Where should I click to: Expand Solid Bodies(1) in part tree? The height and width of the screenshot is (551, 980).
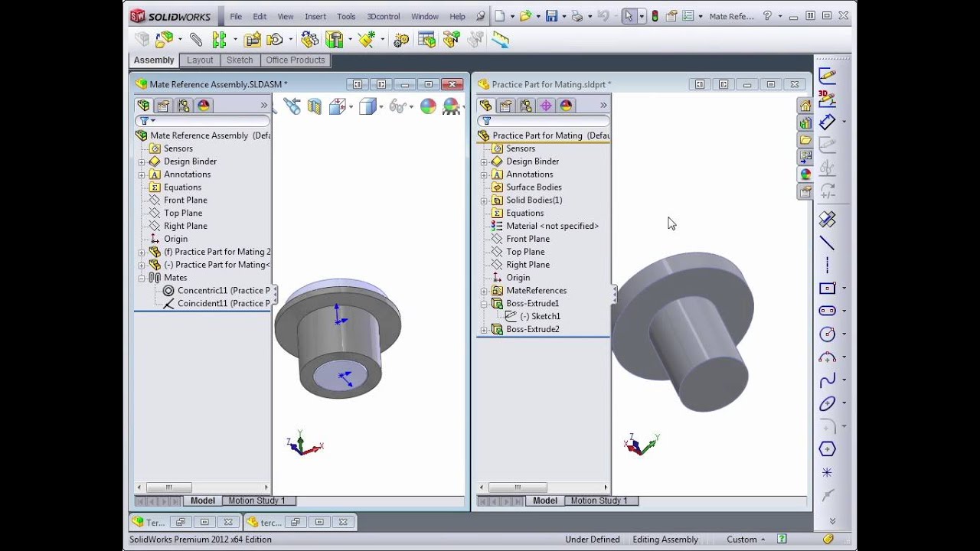pyautogui.click(x=484, y=201)
